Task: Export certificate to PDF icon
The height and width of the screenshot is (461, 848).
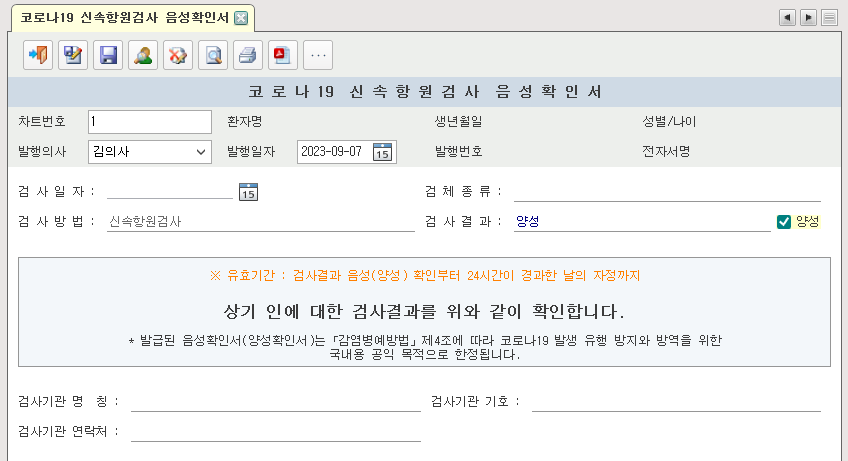Action: [x=283, y=55]
